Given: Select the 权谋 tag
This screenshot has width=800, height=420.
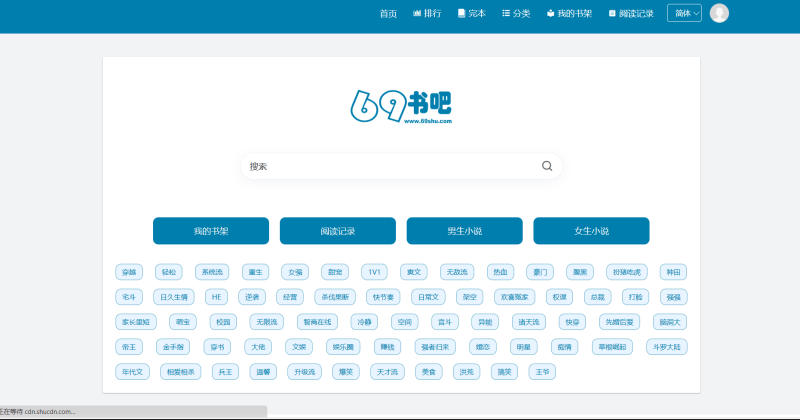Looking at the screenshot, I should 560,297.
